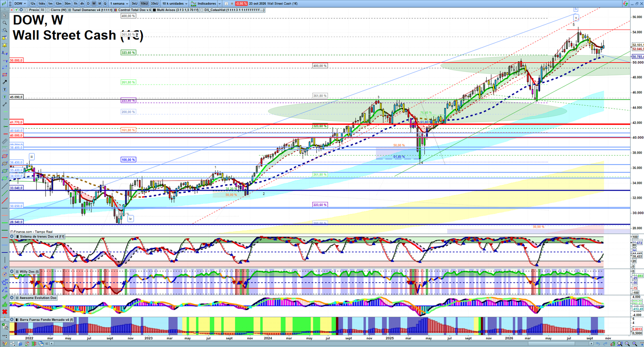This screenshot has width=644, height=347.
Task: Select the ruler measurement tool
Action: click(5, 141)
